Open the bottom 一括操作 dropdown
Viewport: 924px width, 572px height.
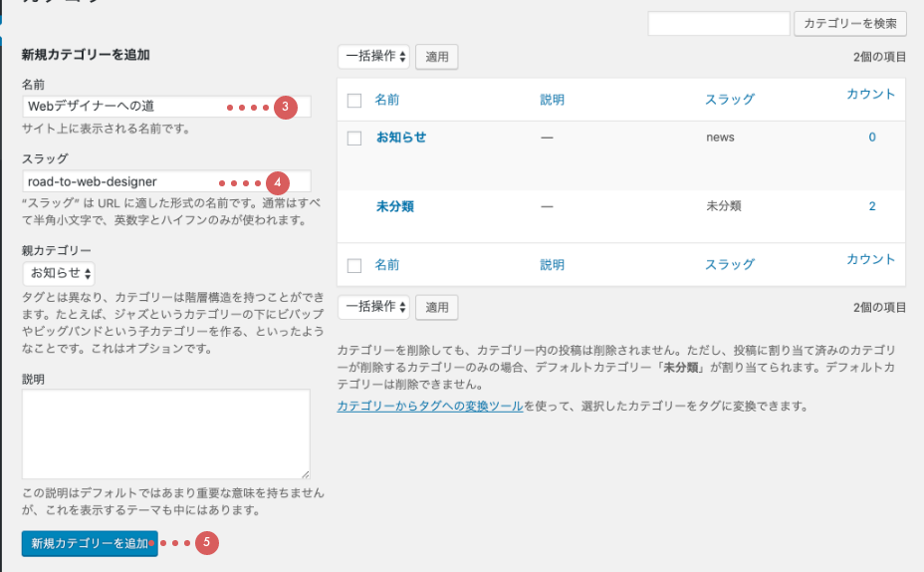pyautogui.click(x=373, y=307)
